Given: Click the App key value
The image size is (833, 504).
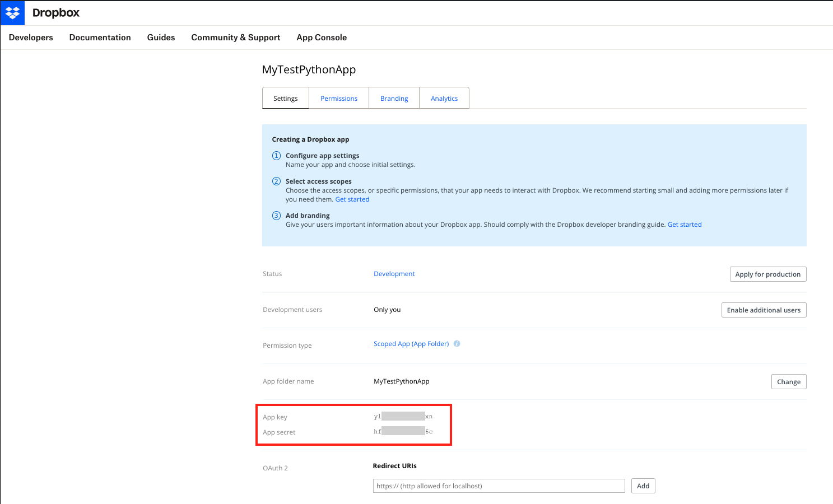Looking at the screenshot, I should click(403, 416).
